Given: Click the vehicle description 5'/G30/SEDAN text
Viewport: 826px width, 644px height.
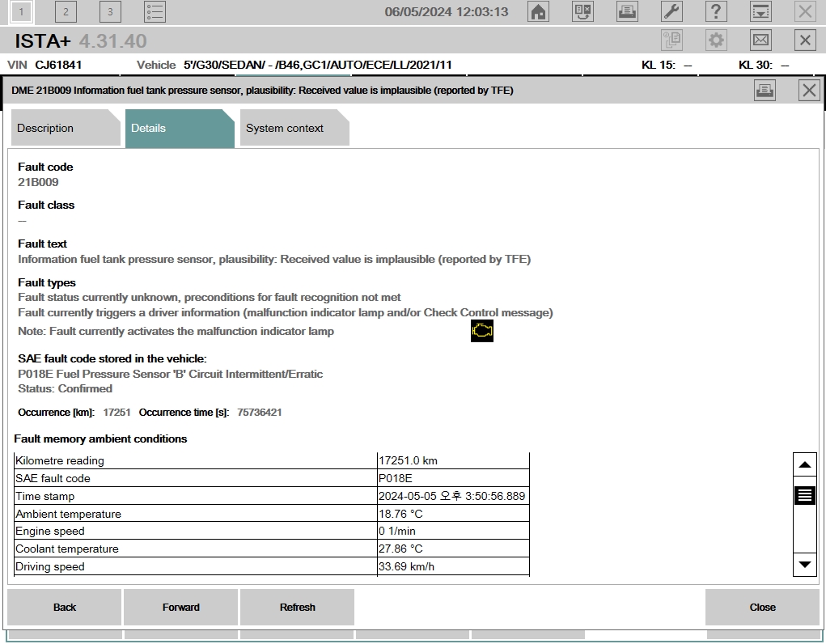Looking at the screenshot, I should (x=318, y=65).
